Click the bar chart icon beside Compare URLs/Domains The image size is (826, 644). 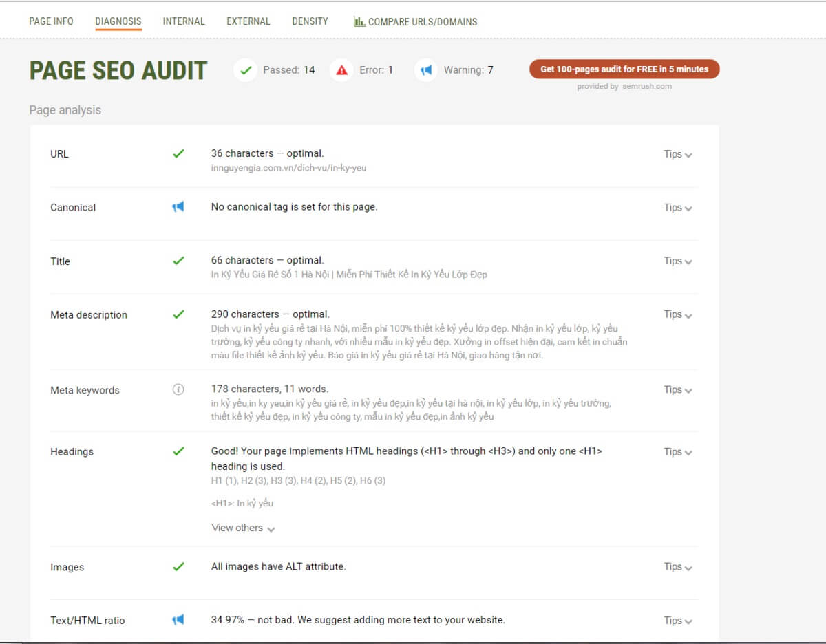point(359,21)
